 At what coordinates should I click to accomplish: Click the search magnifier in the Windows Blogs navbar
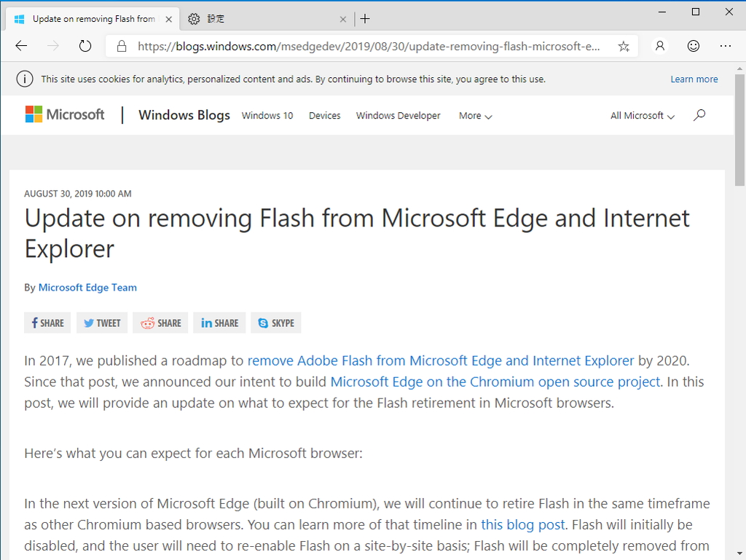[699, 115]
